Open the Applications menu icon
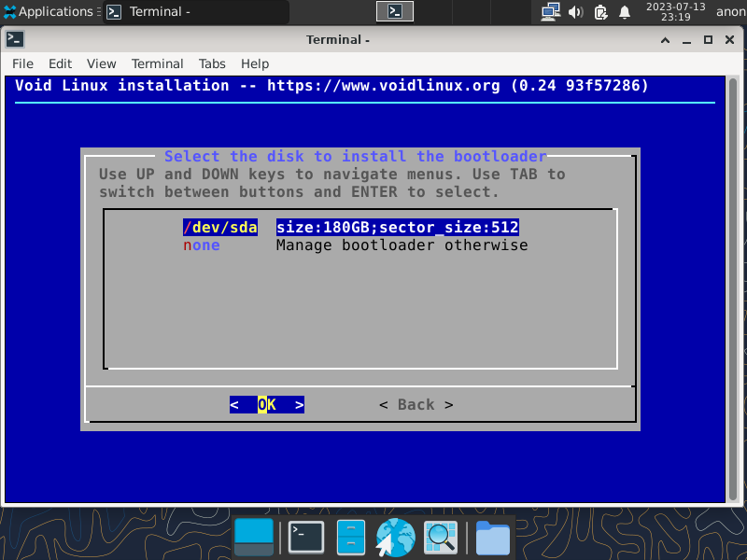The image size is (747, 560). click(x=9, y=11)
